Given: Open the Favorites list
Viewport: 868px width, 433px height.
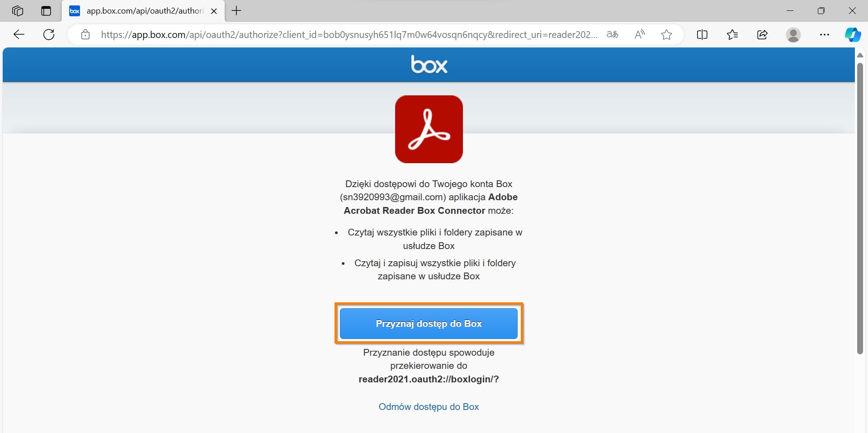Looking at the screenshot, I should click(732, 34).
